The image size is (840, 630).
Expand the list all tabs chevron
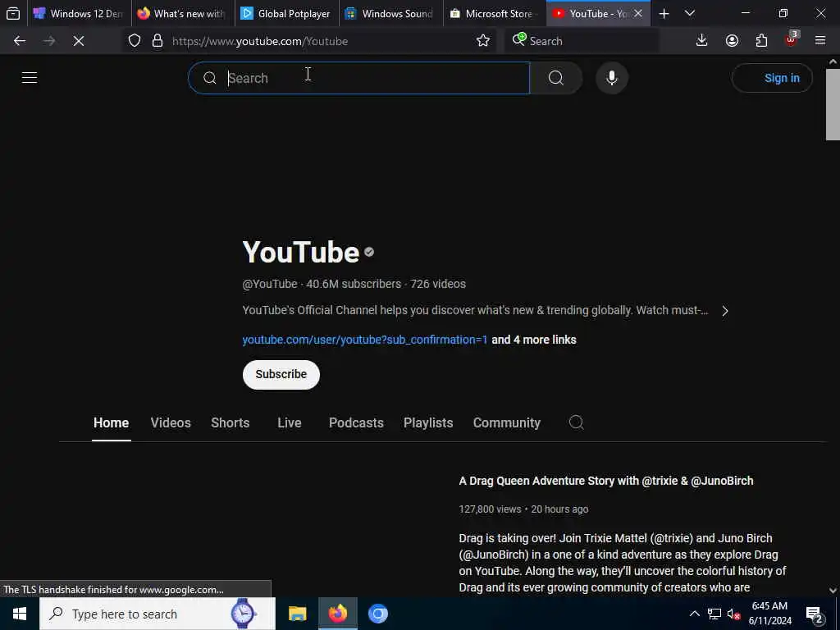(x=690, y=13)
